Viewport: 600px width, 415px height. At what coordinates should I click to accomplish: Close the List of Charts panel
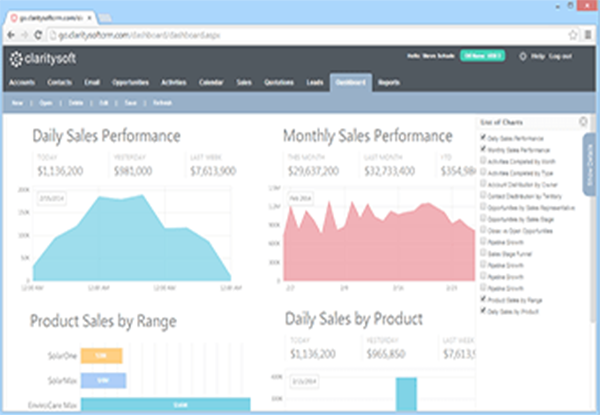point(583,121)
